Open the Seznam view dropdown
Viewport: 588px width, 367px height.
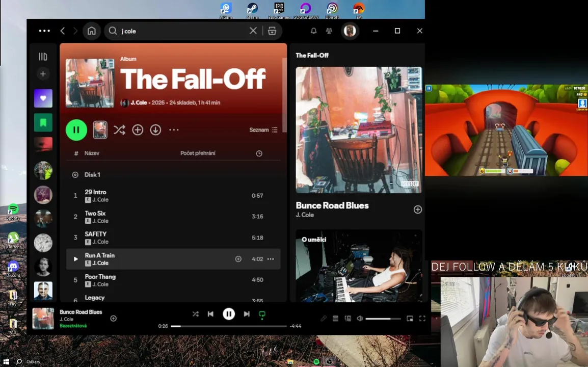tap(263, 130)
